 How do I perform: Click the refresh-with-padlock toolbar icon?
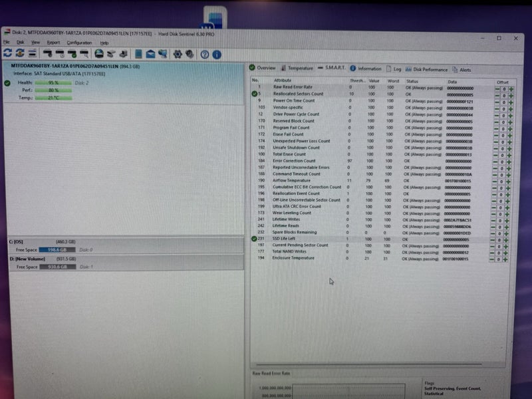tap(20, 53)
